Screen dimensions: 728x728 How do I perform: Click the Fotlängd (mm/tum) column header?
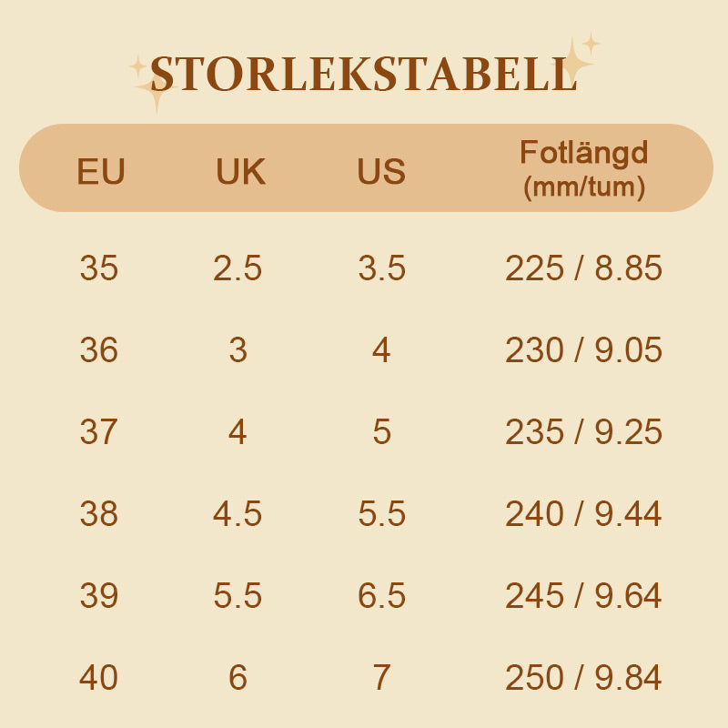(583, 169)
